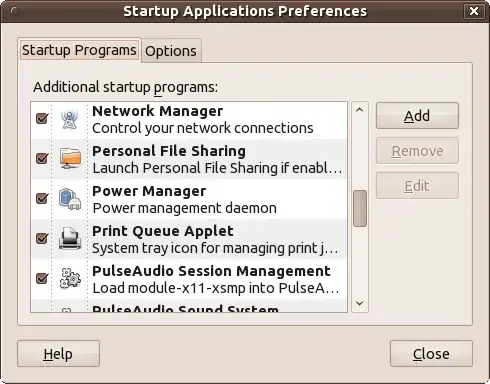Click 'Launch Personal File Sharing if enabl…' text
The image size is (490, 384).
[217, 168]
